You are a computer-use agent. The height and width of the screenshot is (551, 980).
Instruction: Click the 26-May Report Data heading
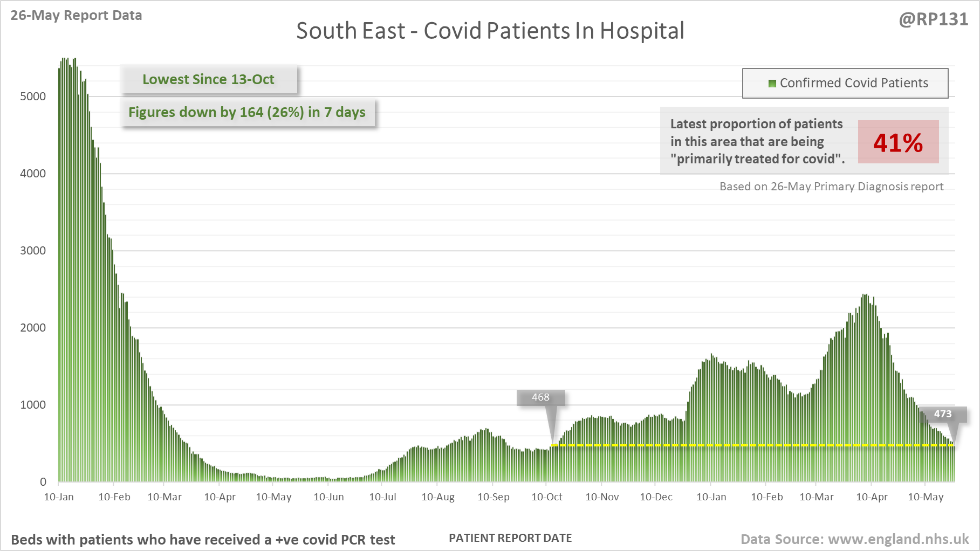click(x=76, y=15)
